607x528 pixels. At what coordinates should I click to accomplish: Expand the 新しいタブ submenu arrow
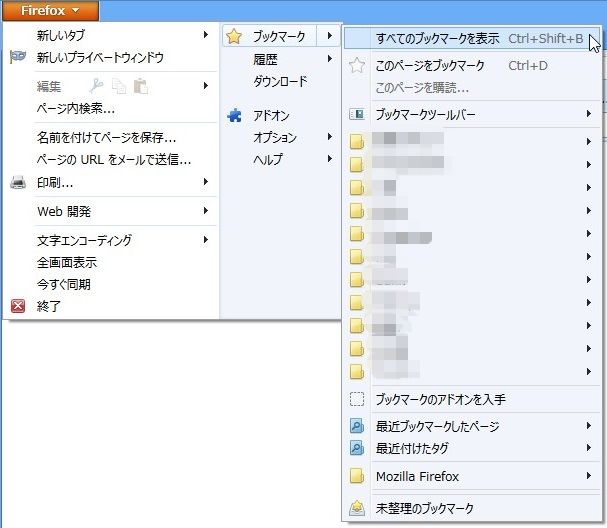pyautogui.click(x=206, y=35)
